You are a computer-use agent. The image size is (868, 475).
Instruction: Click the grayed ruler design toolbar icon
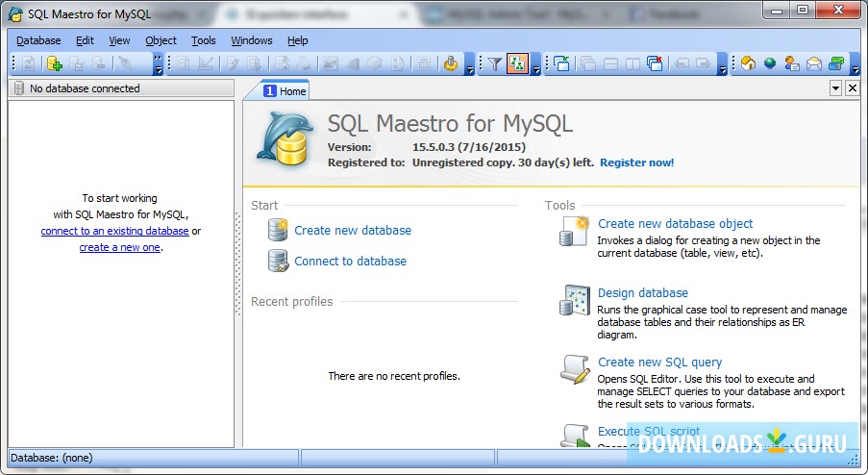point(206,63)
